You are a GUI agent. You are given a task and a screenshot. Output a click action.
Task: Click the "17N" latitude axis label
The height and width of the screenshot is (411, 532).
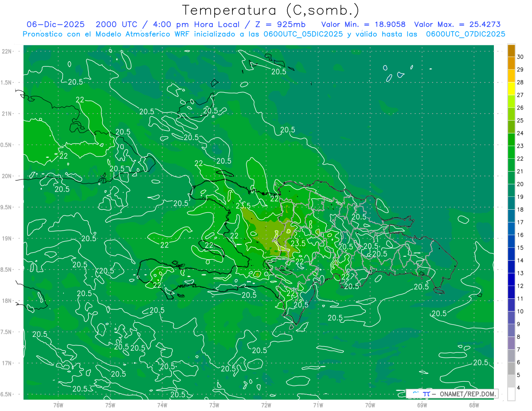click(x=7, y=363)
